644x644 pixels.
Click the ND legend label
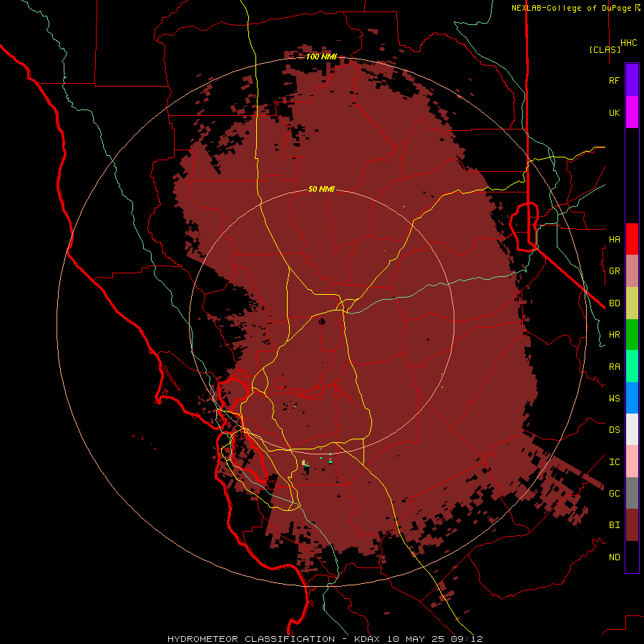[x=615, y=557]
